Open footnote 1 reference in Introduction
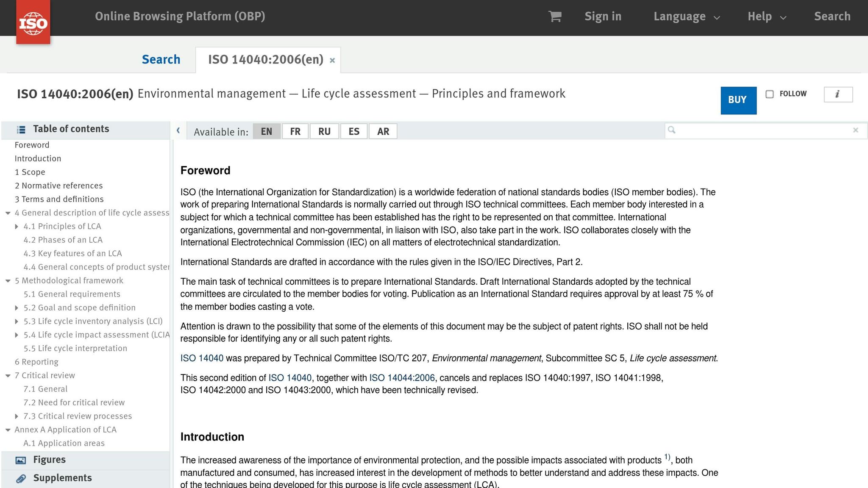This screenshot has height=488, width=868. (667, 457)
